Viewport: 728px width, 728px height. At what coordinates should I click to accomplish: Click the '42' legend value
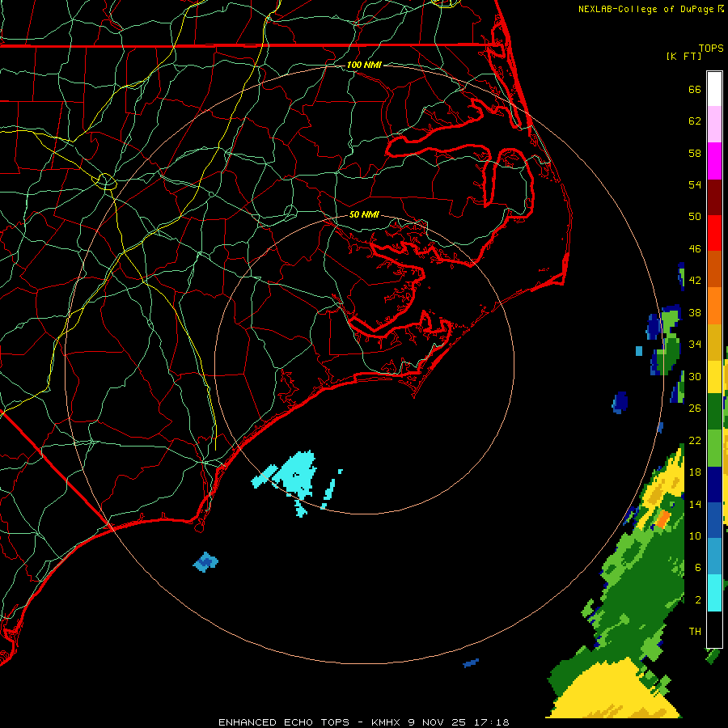coord(695,281)
